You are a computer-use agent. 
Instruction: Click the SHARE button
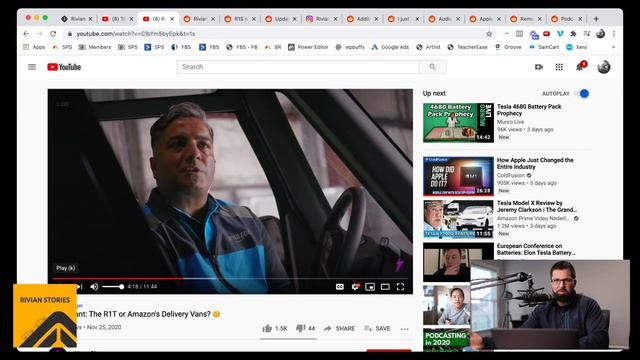tap(339, 329)
